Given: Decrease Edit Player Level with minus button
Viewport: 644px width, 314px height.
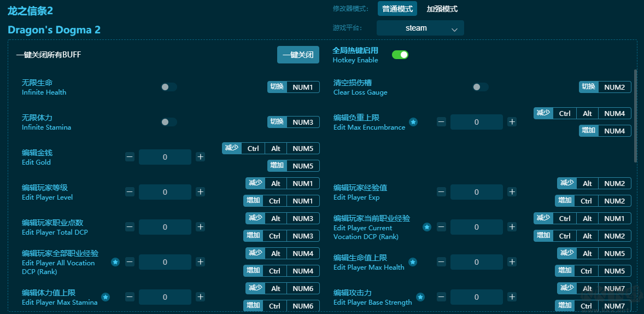Looking at the screenshot, I should [x=130, y=192].
